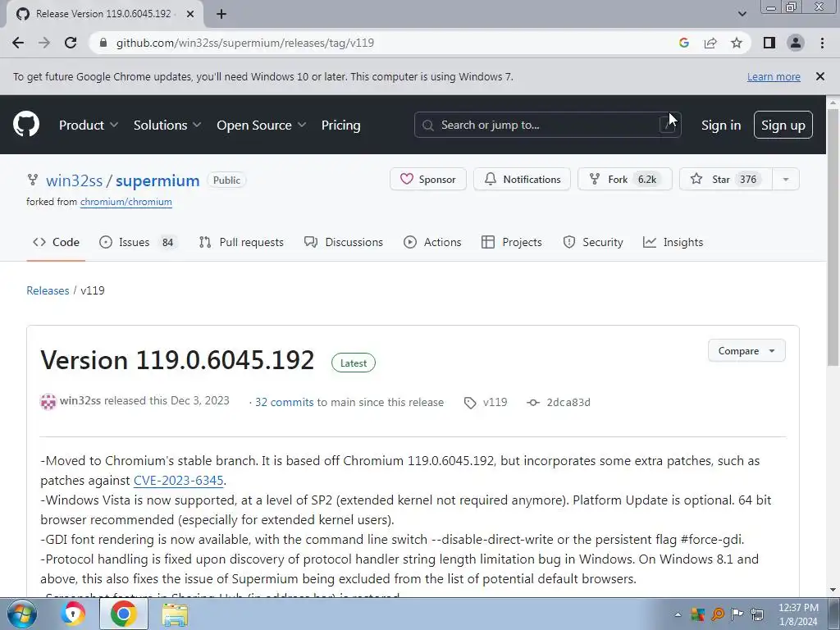Open the Compare dropdown

point(746,351)
